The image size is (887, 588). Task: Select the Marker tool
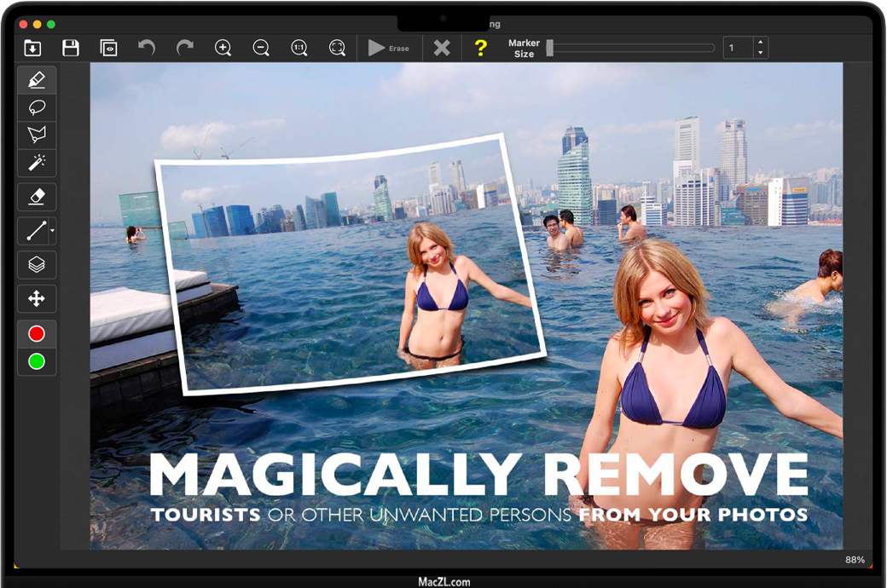pyautogui.click(x=37, y=80)
